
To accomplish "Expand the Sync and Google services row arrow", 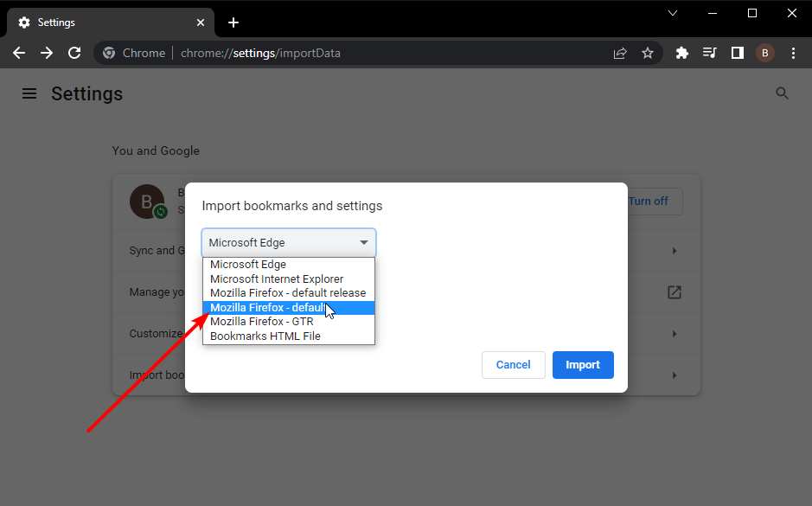I will tap(675, 251).
